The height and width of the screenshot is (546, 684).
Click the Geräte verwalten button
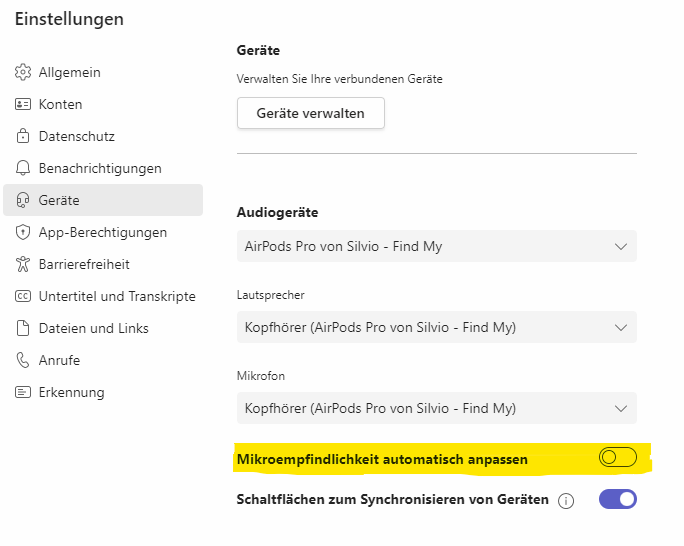point(310,113)
